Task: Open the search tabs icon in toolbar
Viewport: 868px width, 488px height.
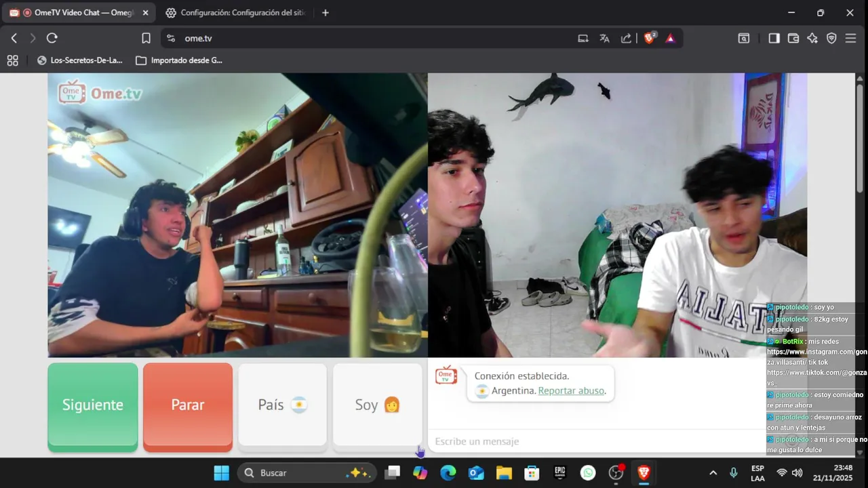Action: click(x=744, y=39)
